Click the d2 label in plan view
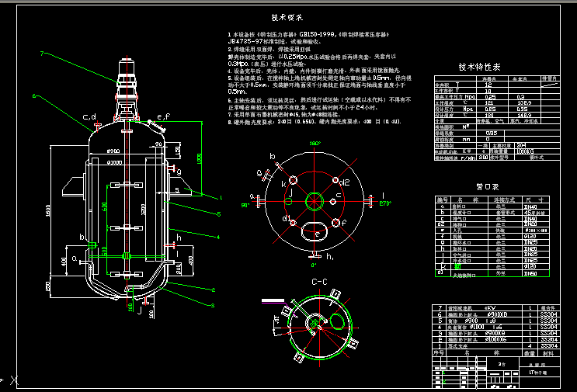This screenshot has height=392, width=577. pos(345,182)
